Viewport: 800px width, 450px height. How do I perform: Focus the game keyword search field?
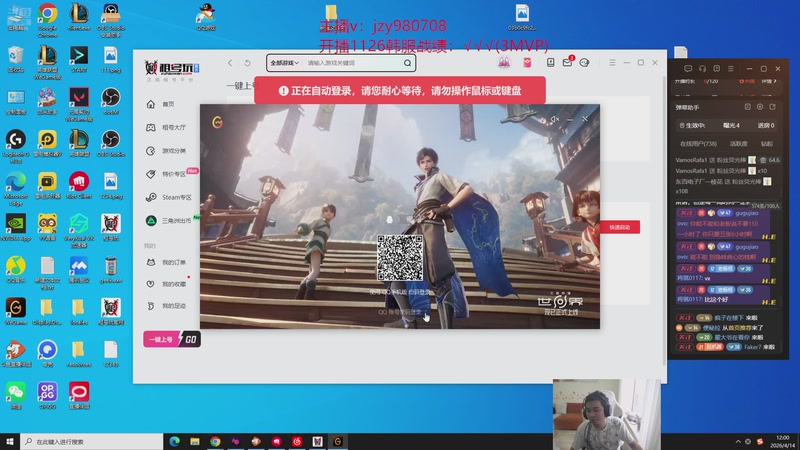tap(352, 63)
